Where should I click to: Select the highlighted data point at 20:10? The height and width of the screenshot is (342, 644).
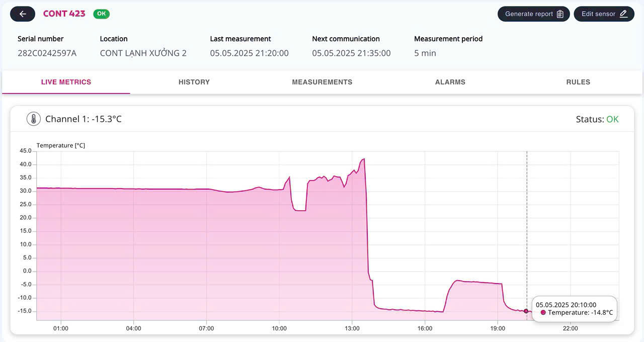point(526,311)
